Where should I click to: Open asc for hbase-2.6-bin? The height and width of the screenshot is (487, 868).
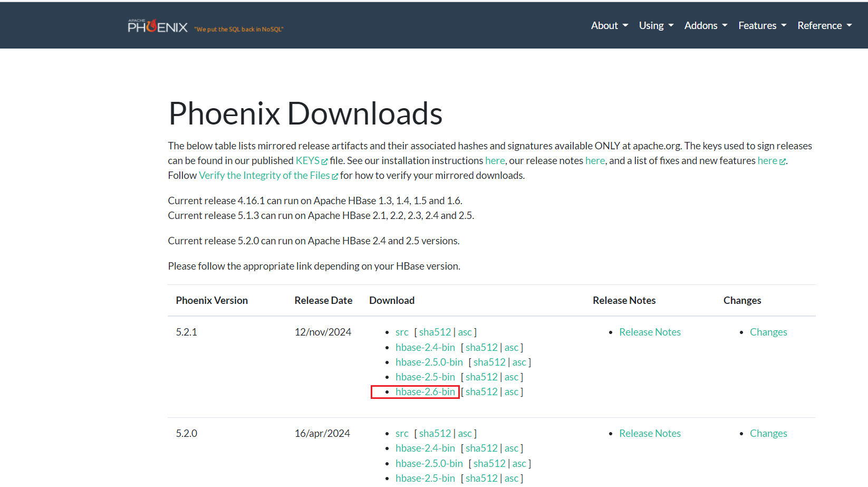pos(511,391)
